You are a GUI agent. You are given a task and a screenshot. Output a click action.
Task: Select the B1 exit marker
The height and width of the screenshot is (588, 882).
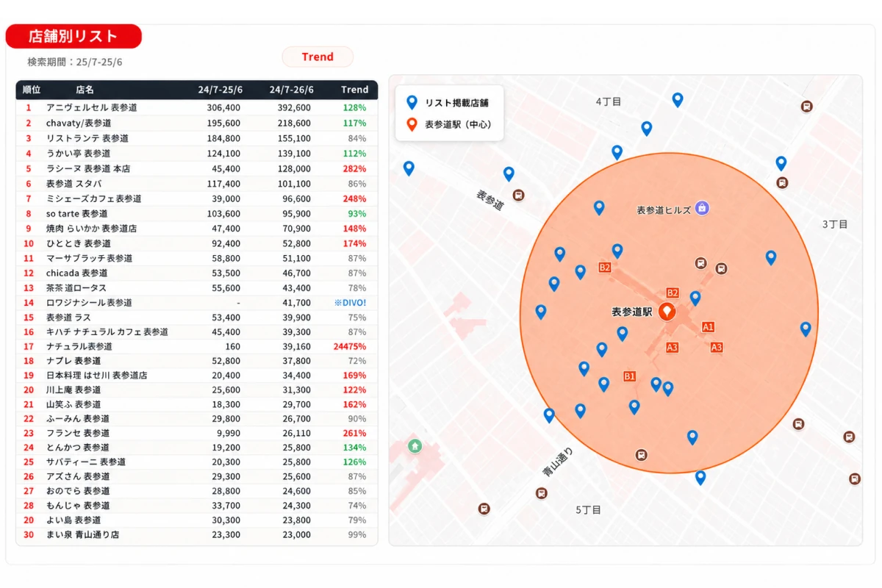(629, 376)
